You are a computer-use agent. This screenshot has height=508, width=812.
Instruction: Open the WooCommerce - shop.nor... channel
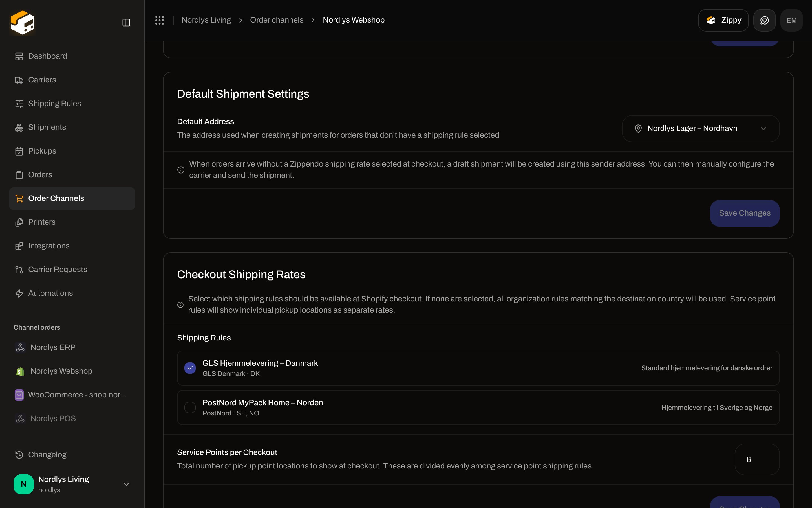point(72,395)
